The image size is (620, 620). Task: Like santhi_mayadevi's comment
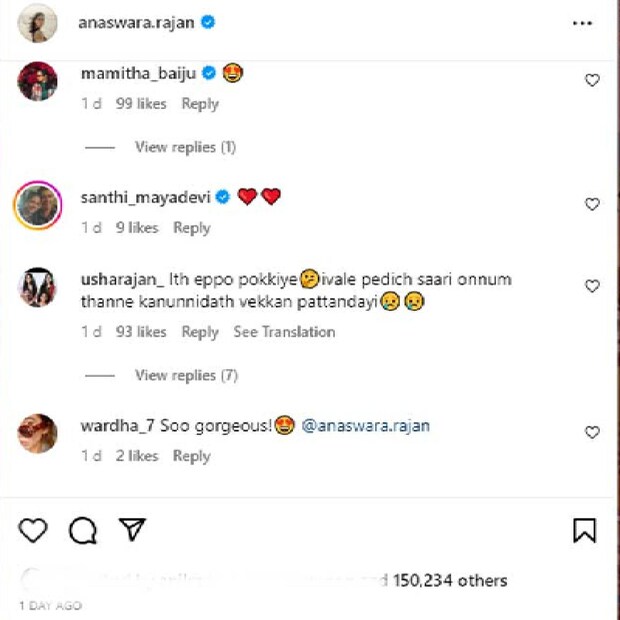tap(592, 204)
